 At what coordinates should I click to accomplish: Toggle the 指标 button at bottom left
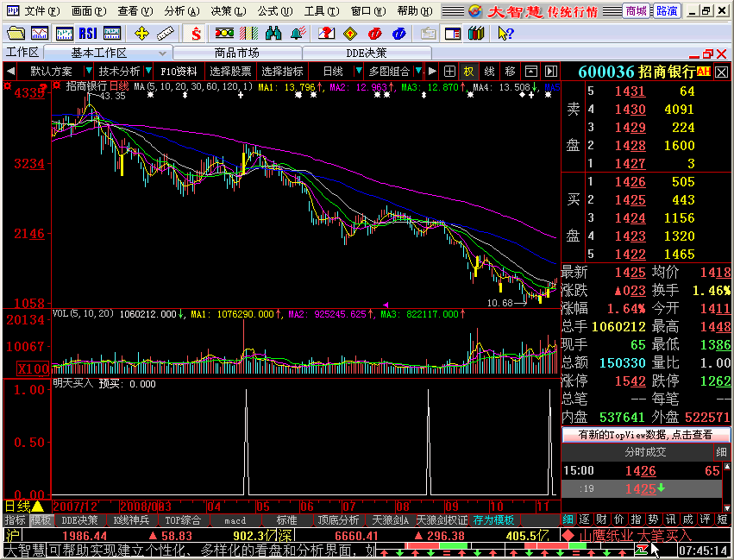pyautogui.click(x=16, y=519)
